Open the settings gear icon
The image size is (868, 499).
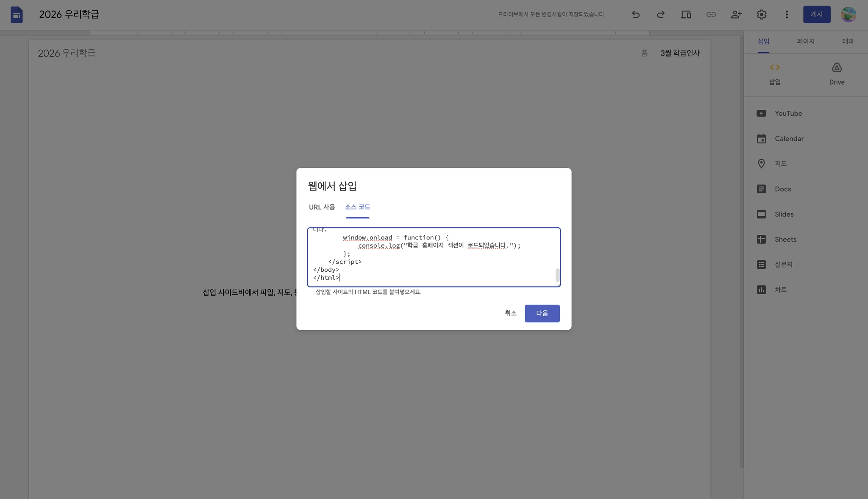coord(761,14)
